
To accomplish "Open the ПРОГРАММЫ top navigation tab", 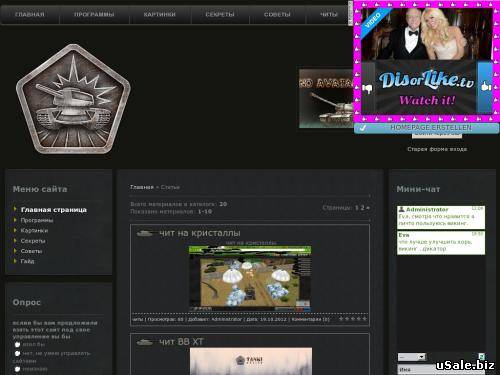I will click(94, 15).
